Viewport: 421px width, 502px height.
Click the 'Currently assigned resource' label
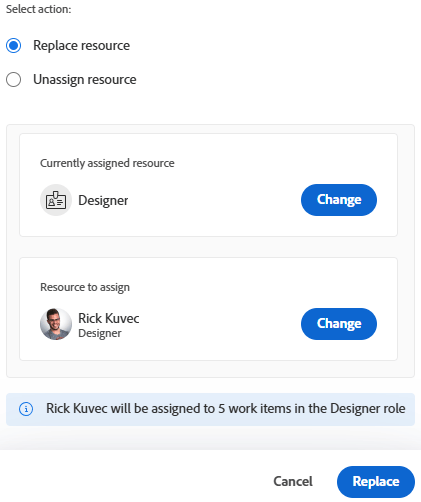[107, 163]
